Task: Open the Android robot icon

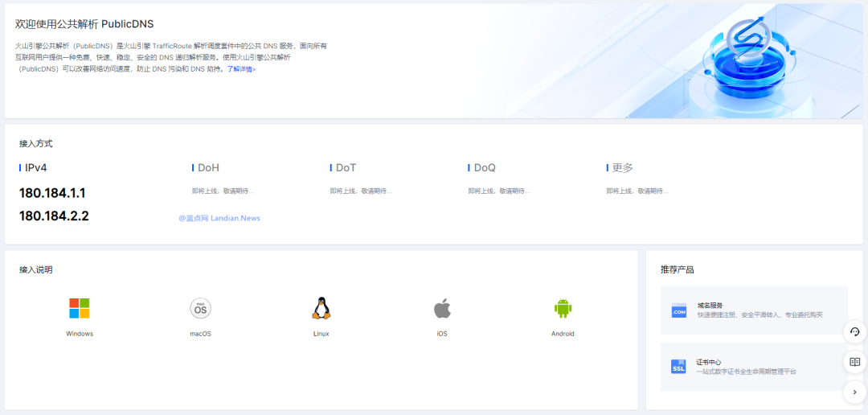Action: tap(563, 308)
